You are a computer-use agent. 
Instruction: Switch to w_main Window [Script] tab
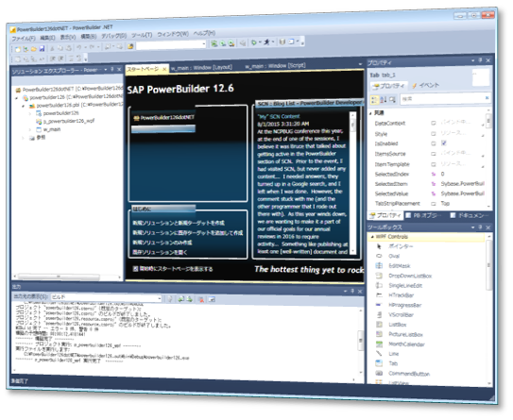click(275, 66)
